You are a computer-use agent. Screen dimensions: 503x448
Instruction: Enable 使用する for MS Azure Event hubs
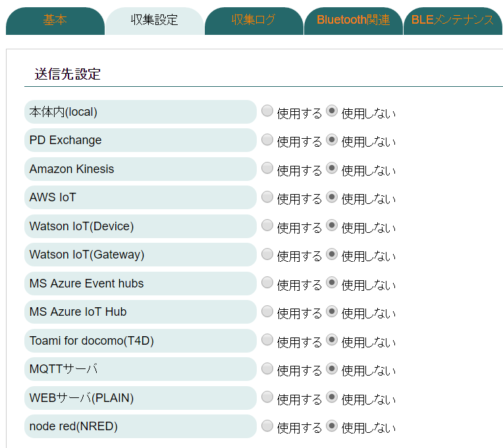pos(267,283)
